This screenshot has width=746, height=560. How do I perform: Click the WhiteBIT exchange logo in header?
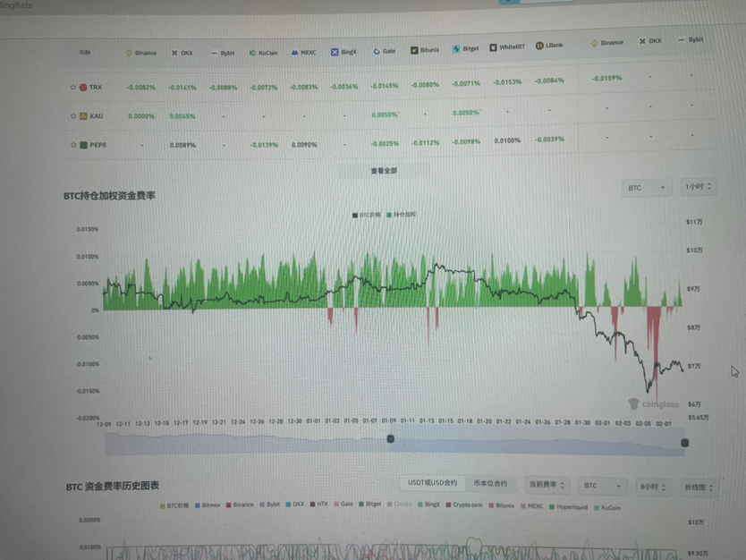493,47
